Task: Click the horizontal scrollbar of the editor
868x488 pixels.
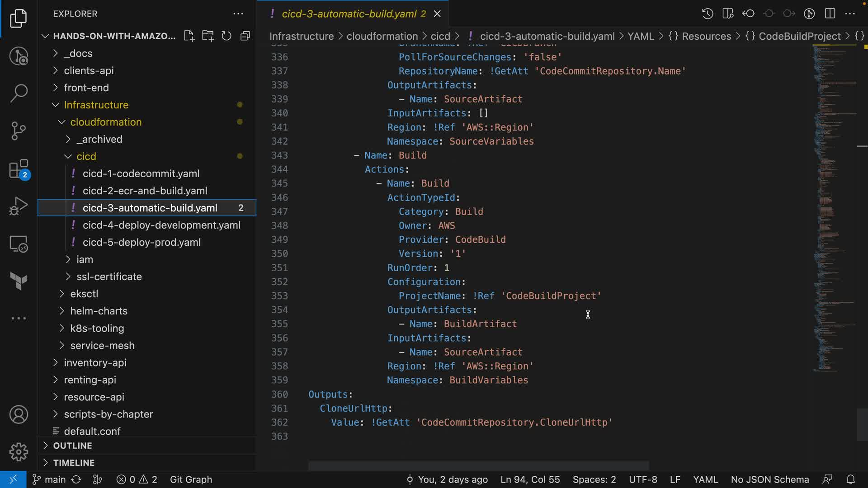Action: coord(478,465)
